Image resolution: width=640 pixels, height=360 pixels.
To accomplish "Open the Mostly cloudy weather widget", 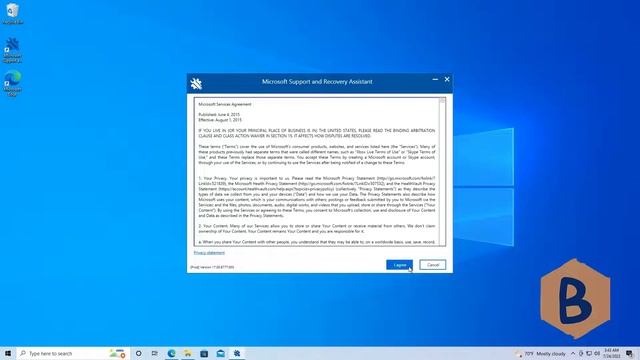I will (x=541, y=353).
